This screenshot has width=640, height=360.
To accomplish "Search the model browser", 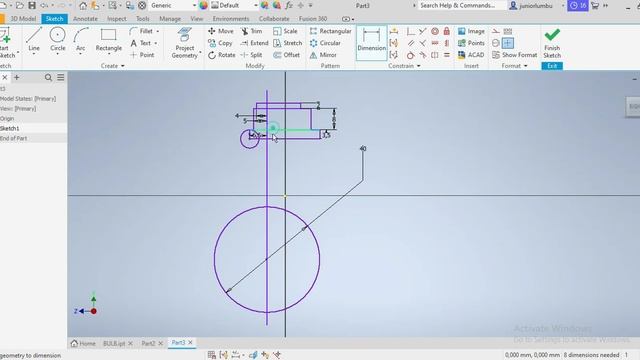I will tap(48, 77).
